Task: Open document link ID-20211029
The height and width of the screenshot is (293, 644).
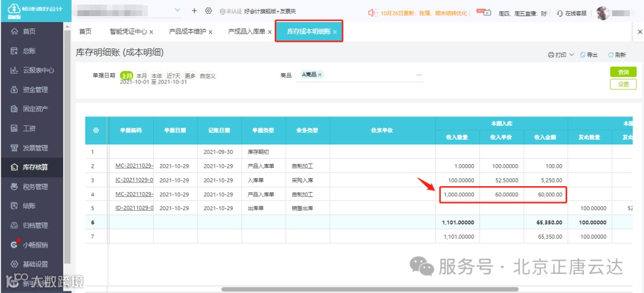Action: [135, 208]
